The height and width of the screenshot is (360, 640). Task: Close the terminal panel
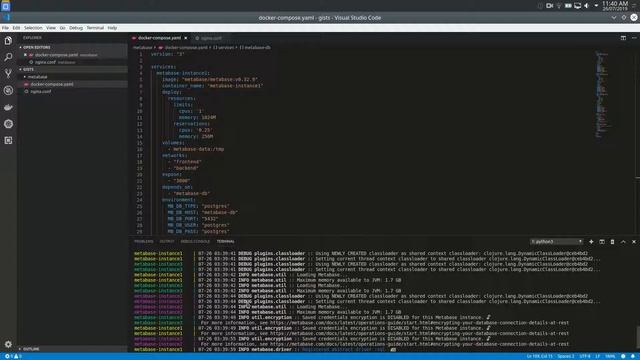[634, 242]
